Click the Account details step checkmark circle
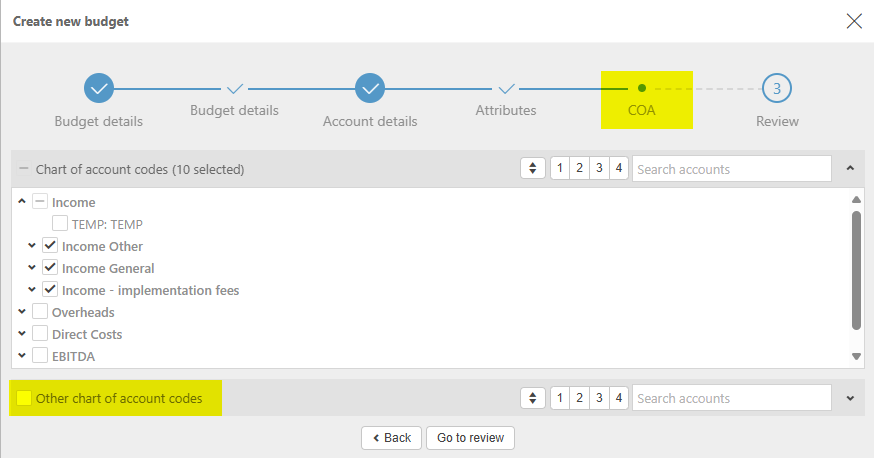Image resolution: width=874 pixels, height=458 pixels. click(370, 88)
